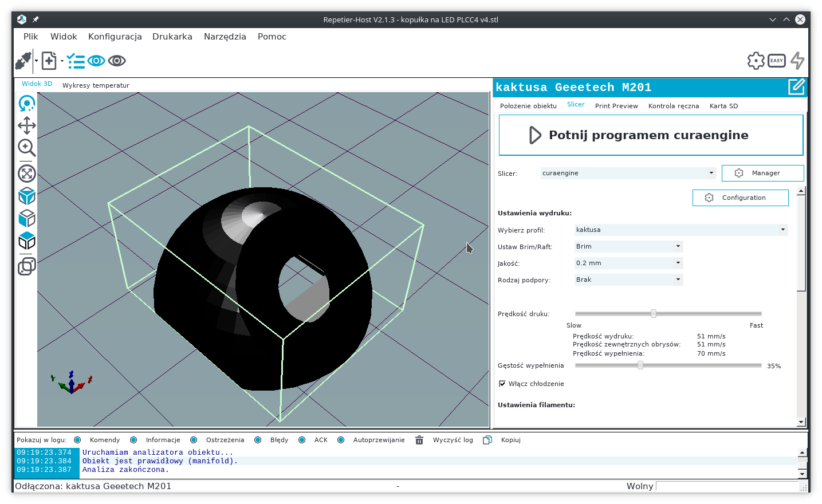Open the Ustaw Brim/Raft dropdown

(x=629, y=246)
